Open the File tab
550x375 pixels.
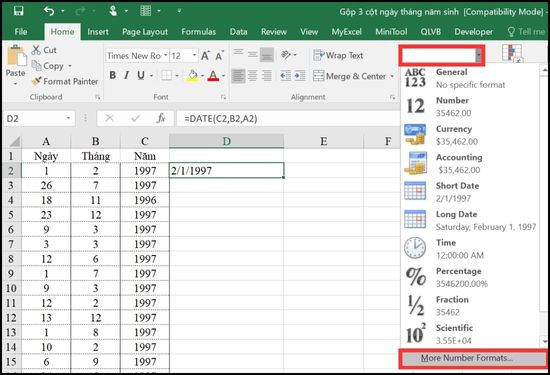tap(21, 32)
